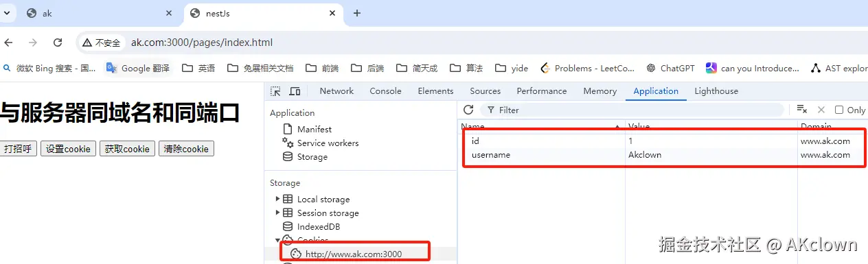
Task: Clear all cookies icon
Action: (x=801, y=110)
